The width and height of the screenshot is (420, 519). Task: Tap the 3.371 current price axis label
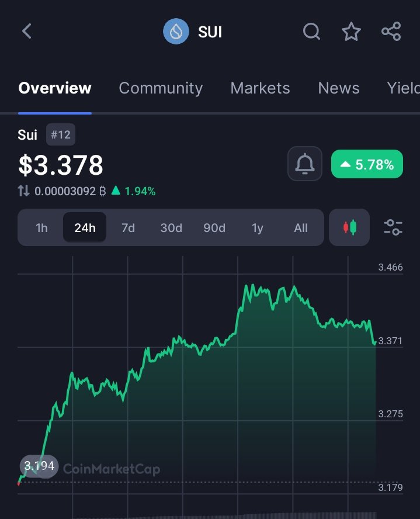[390, 341]
